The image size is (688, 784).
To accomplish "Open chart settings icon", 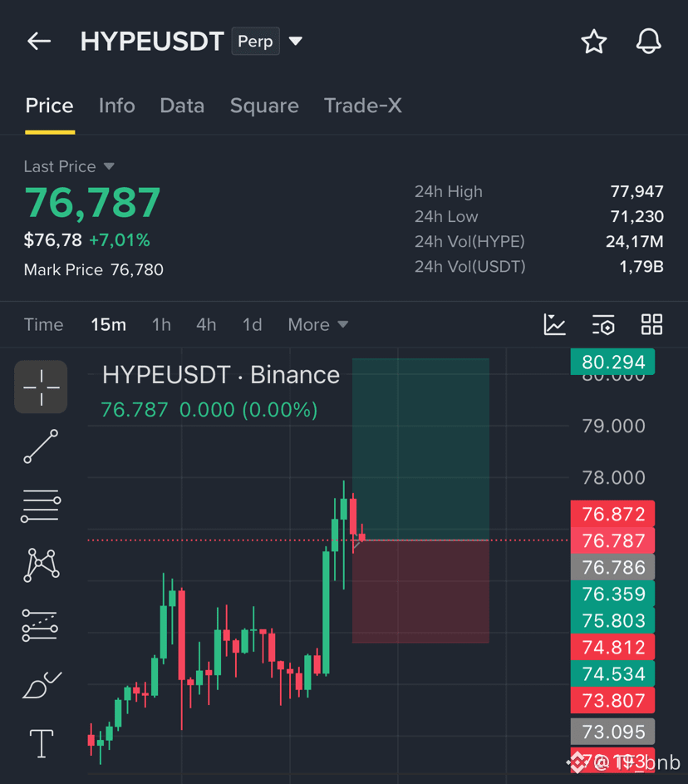I will tap(603, 325).
